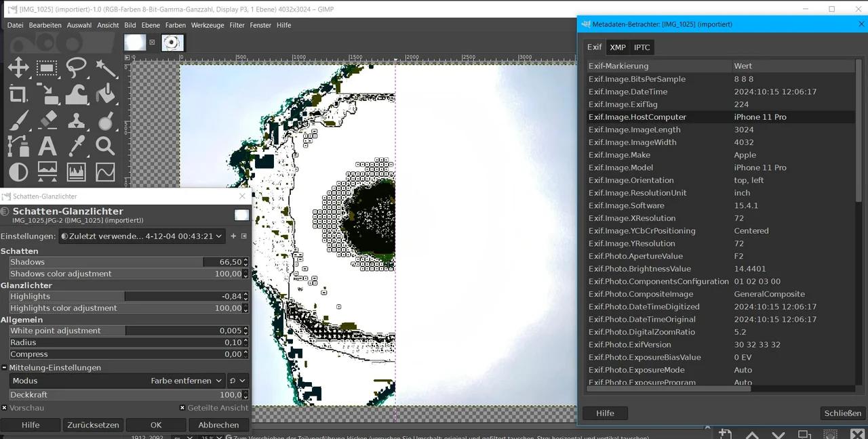Open the Farben menu

pos(175,25)
